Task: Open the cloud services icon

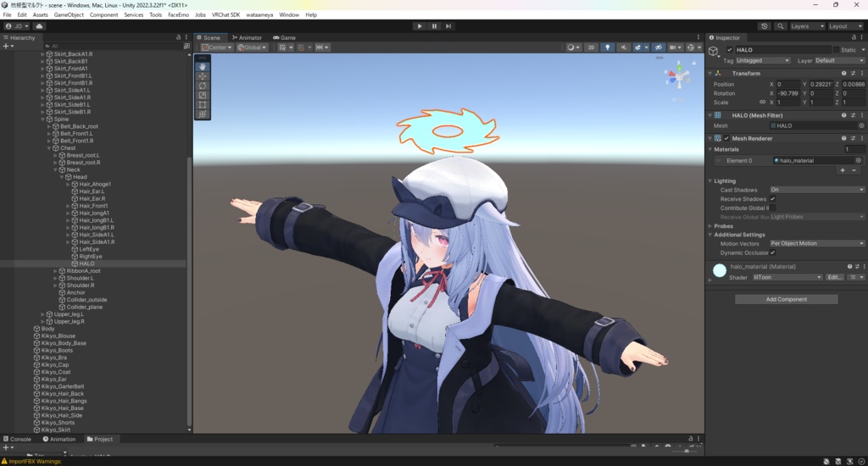Action: pos(39,26)
